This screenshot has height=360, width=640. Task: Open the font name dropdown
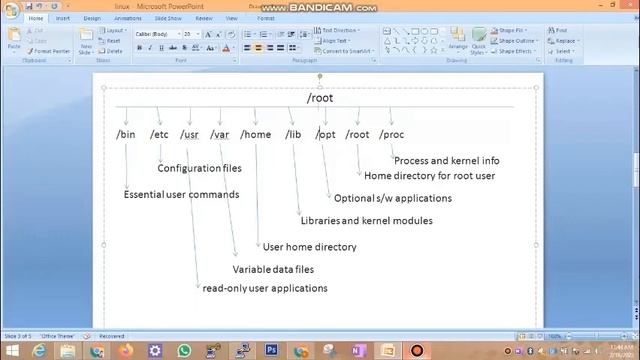(x=179, y=34)
